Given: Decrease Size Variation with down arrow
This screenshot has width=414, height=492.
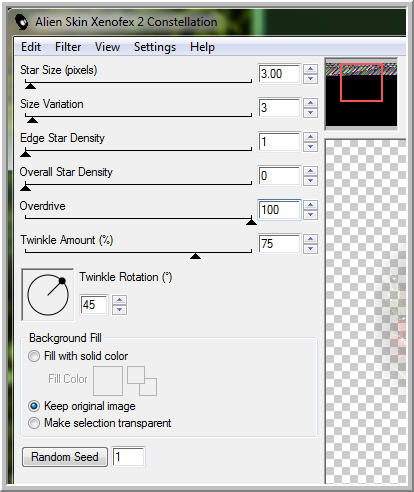Looking at the screenshot, I should [310, 113].
